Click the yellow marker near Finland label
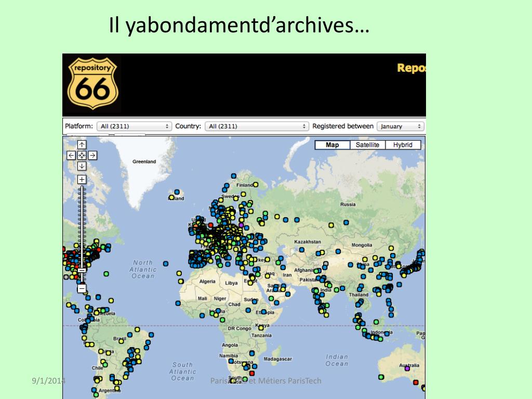Viewport: 532px width, 399px height. point(256,184)
